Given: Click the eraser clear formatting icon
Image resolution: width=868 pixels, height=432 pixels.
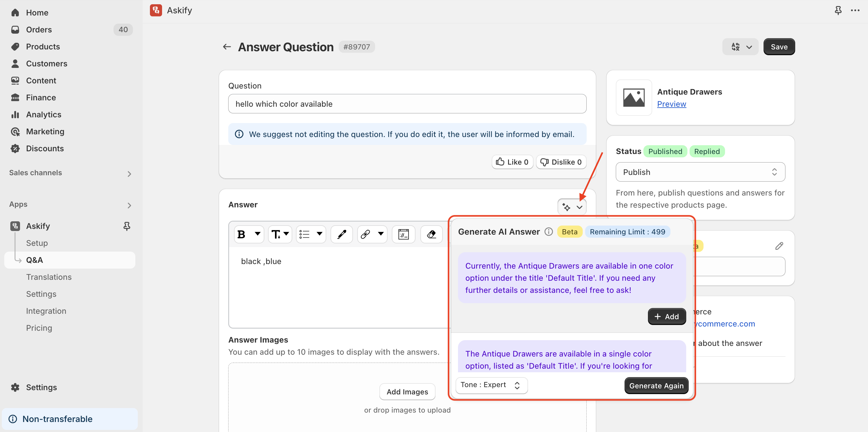Looking at the screenshot, I should pyautogui.click(x=431, y=234).
